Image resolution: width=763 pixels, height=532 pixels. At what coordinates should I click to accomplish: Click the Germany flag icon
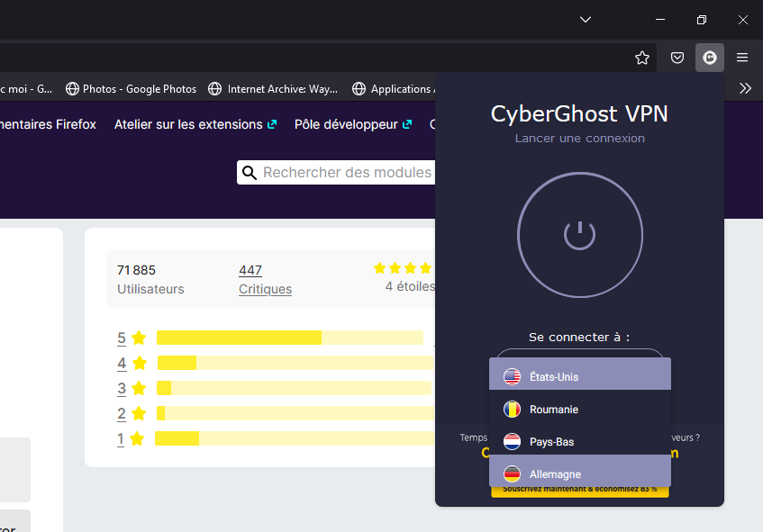point(512,473)
